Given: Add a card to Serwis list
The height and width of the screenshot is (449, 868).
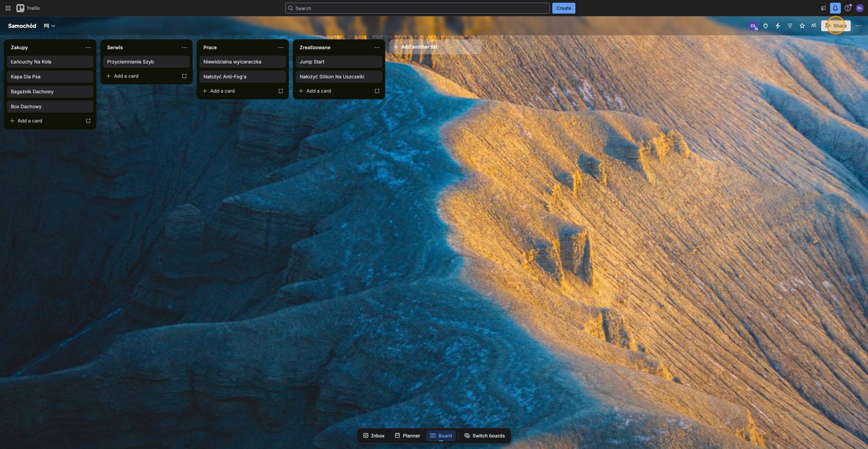Looking at the screenshot, I should pos(140,76).
